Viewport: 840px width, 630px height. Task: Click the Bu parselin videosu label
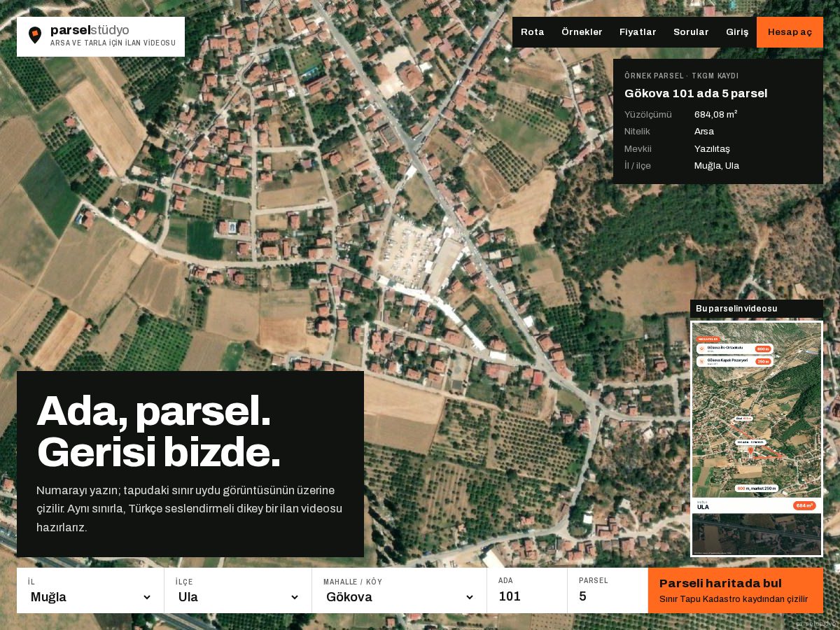pyautogui.click(x=736, y=309)
